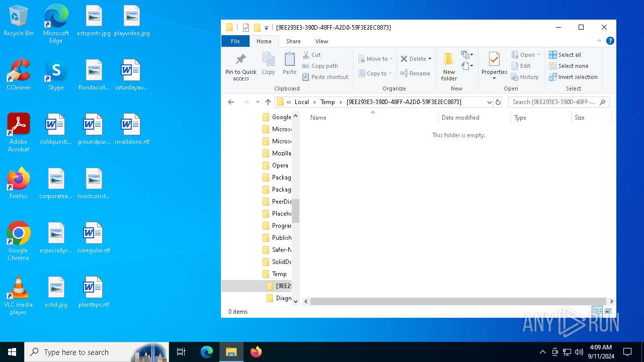644x362 pixels.
Task: Expand the Open button dropdown arrow
Action: (538, 55)
